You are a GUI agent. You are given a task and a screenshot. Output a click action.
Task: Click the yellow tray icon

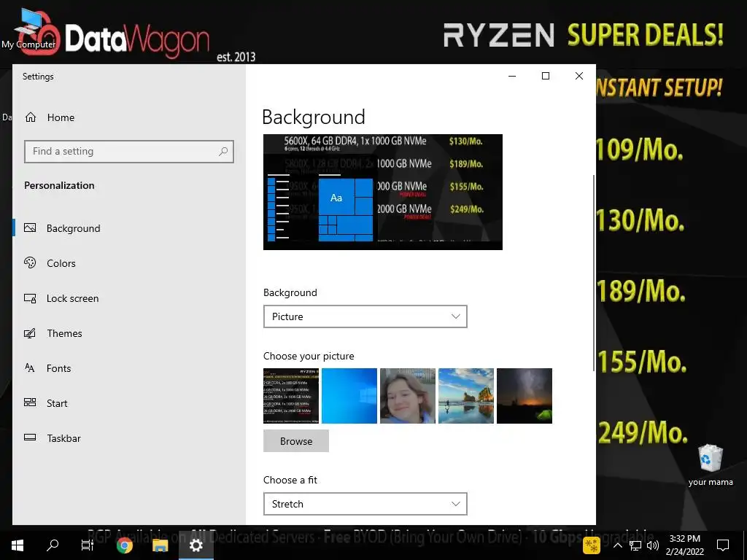(x=592, y=545)
